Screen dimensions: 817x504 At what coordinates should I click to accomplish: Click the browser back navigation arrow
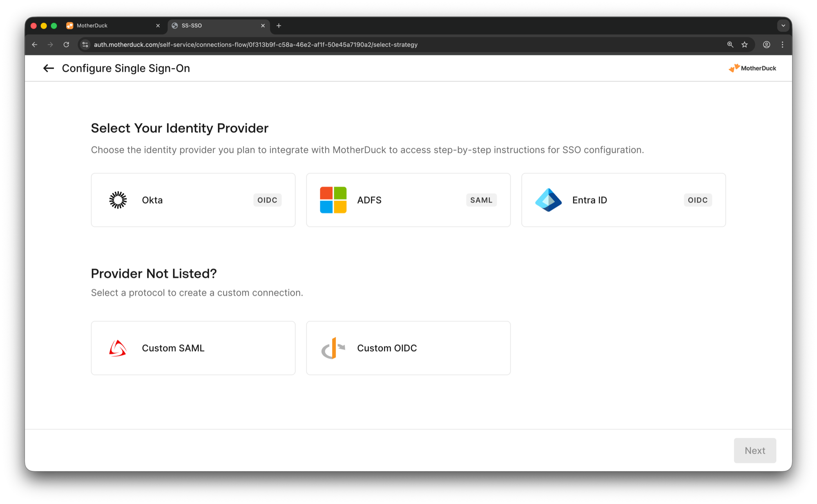[34, 45]
